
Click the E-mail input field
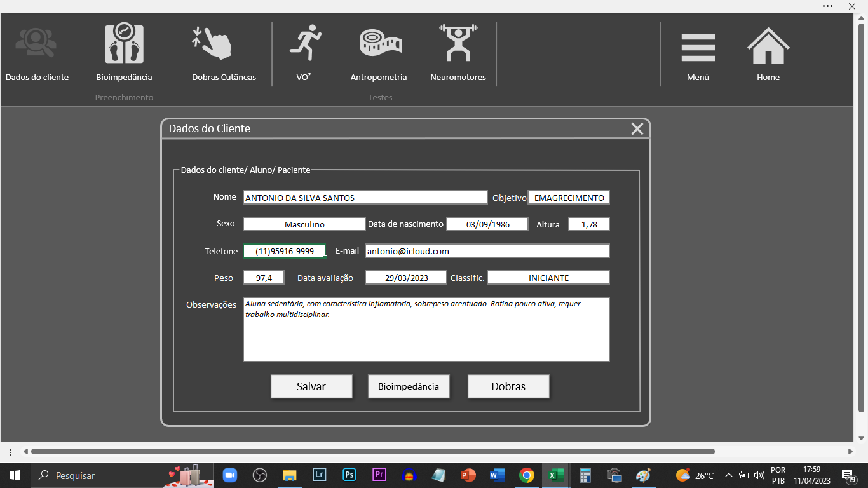tap(487, 251)
